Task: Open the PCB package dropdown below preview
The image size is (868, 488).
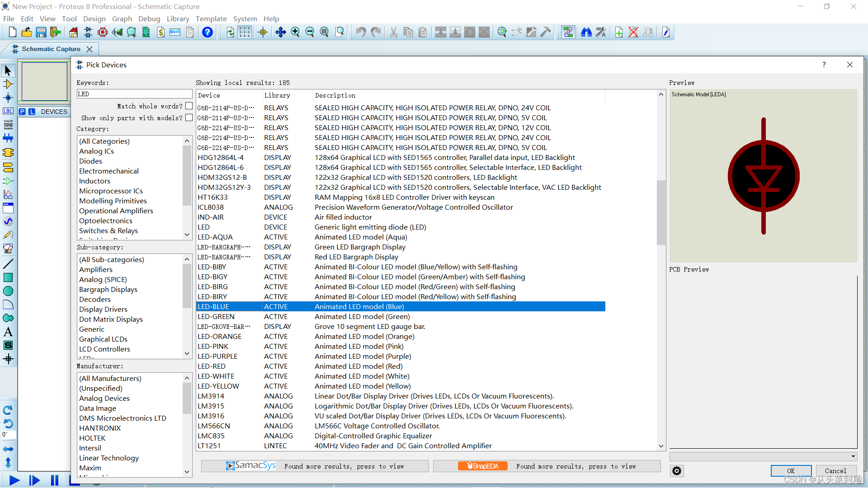Action: (x=763, y=456)
